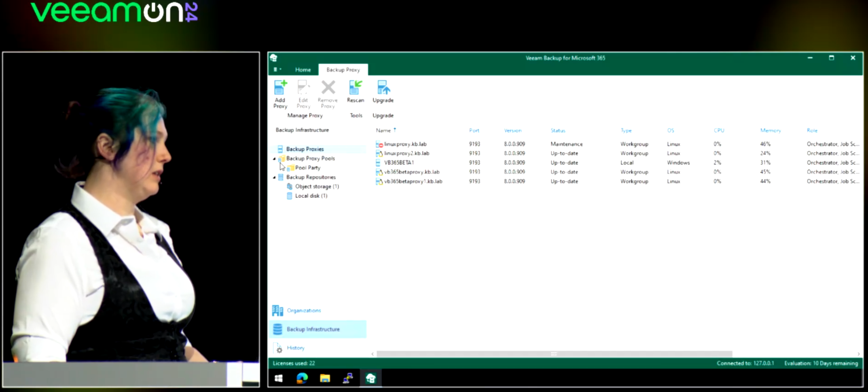This screenshot has width=868, height=392.
Task: Select Backup Proxy Pools tree node
Action: point(311,158)
